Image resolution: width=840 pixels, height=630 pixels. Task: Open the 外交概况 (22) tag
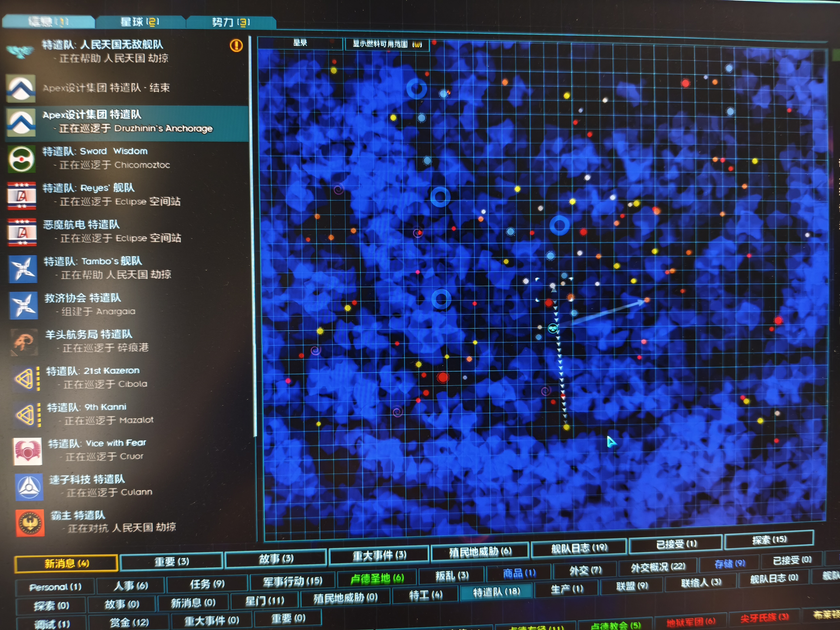658,567
